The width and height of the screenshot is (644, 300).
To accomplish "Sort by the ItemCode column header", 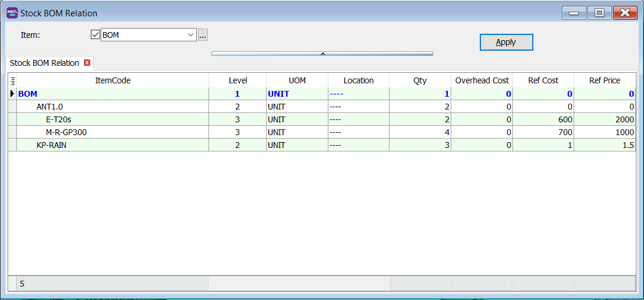I will click(112, 80).
